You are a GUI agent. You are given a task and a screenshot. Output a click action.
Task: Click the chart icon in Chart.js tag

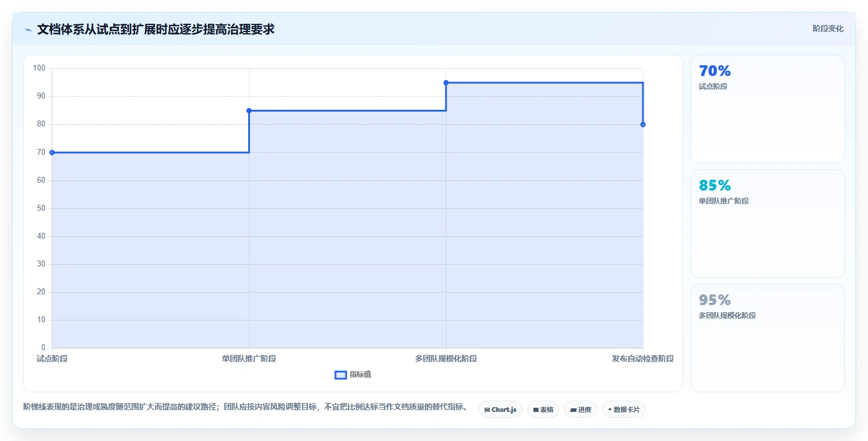click(x=487, y=410)
